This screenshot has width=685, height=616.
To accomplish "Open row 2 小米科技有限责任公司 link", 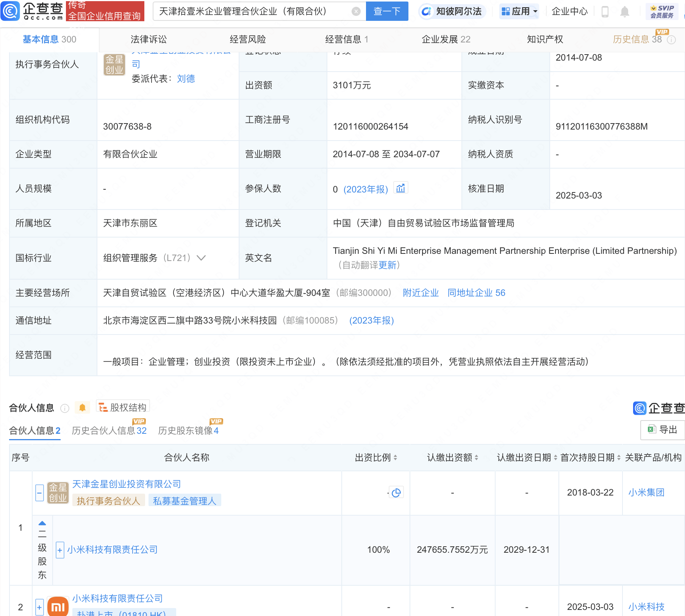I will click(x=117, y=599).
